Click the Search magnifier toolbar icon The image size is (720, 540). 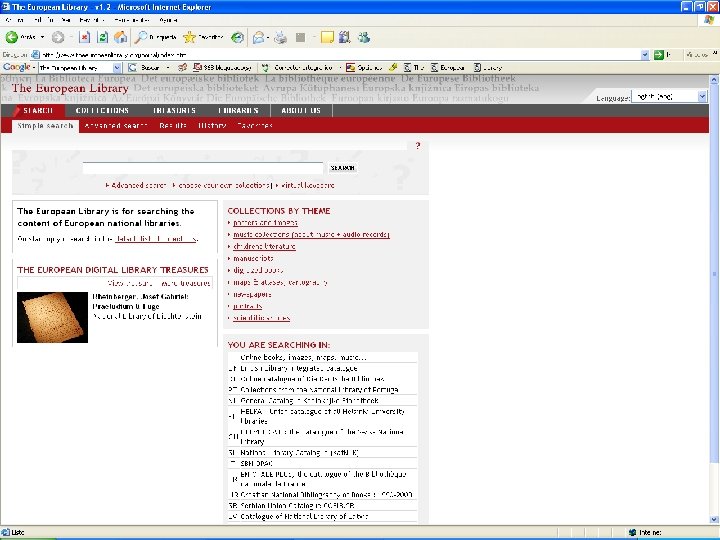point(141,37)
